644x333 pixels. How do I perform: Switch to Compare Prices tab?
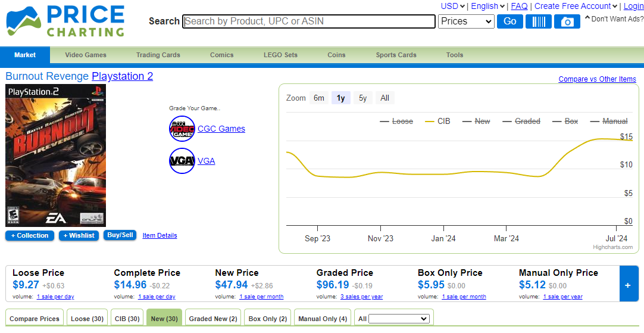(35, 319)
